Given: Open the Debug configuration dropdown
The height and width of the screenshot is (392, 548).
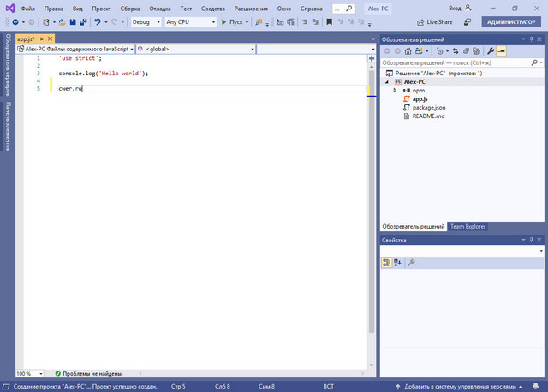Looking at the screenshot, I should [x=145, y=21].
